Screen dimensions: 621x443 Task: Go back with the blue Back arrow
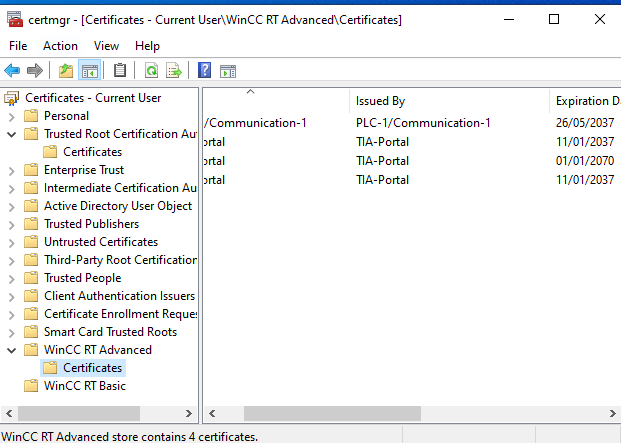coord(12,71)
